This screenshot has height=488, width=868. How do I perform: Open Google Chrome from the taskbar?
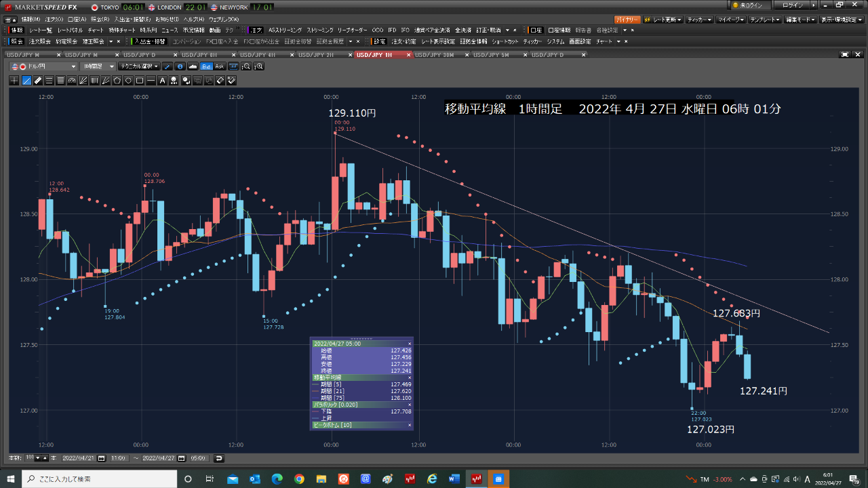coord(299,479)
